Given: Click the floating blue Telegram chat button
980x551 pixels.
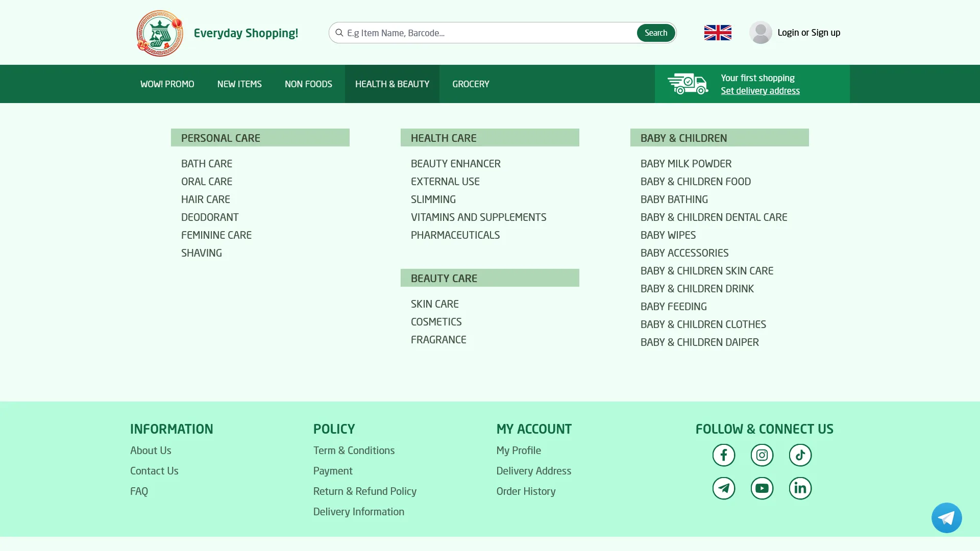Looking at the screenshot, I should pyautogui.click(x=946, y=518).
